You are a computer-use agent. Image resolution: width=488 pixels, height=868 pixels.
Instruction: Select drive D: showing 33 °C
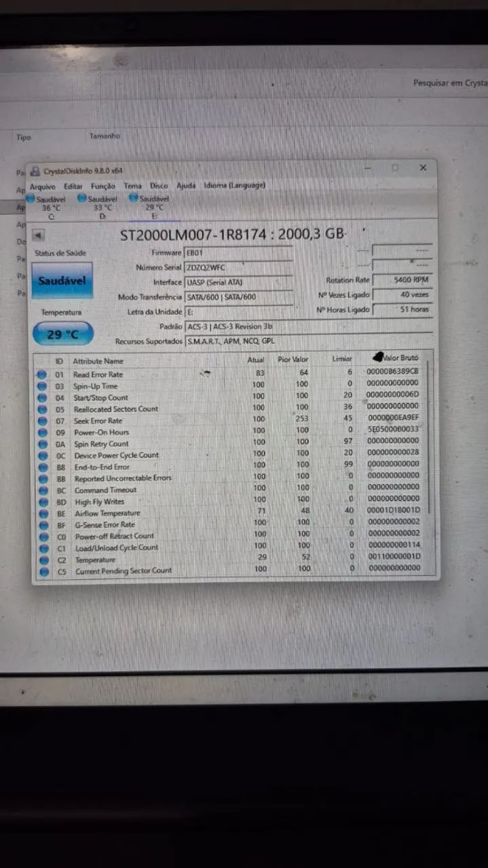(98, 207)
